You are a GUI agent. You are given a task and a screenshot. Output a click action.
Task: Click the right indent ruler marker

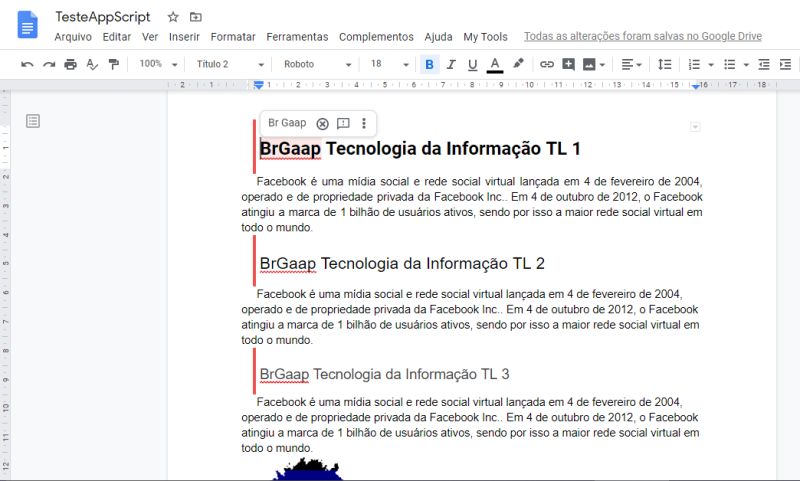coord(696,86)
